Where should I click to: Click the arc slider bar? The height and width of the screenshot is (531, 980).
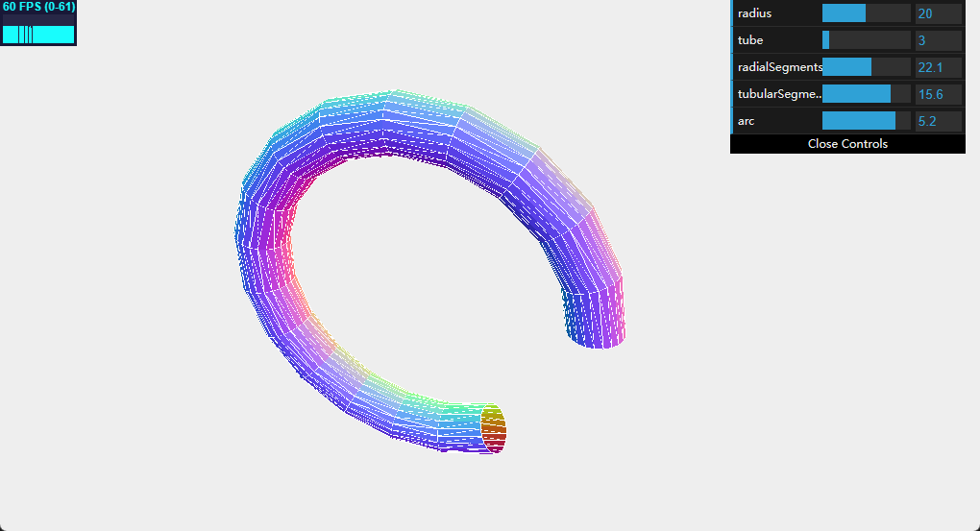pyautogui.click(x=866, y=121)
